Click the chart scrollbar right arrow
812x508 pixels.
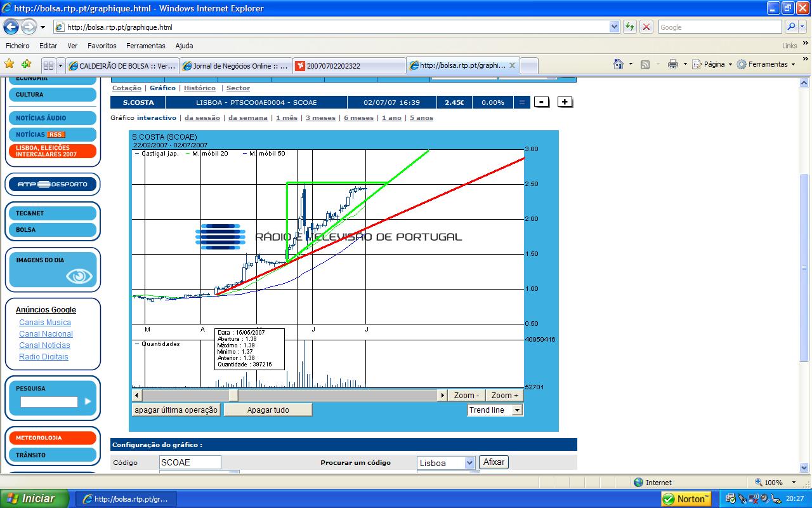point(442,395)
